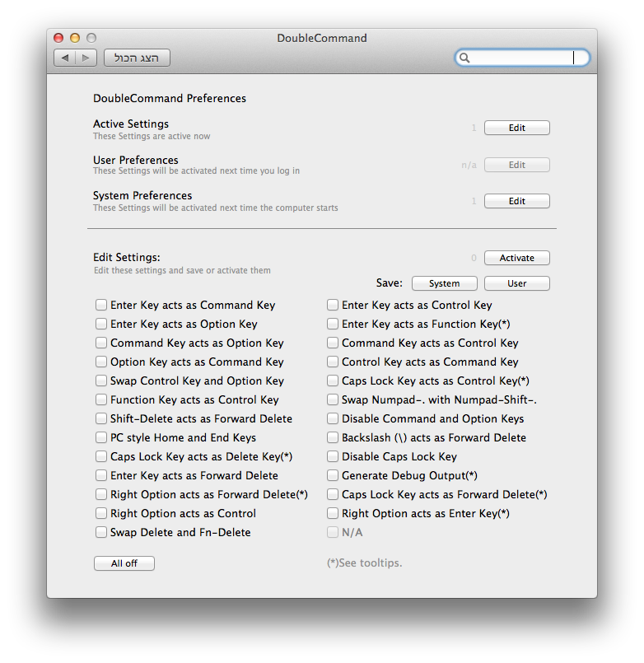This screenshot has height=663, width=644.
Task: Click the 'Edit Settings:' label
Action: 127,258
